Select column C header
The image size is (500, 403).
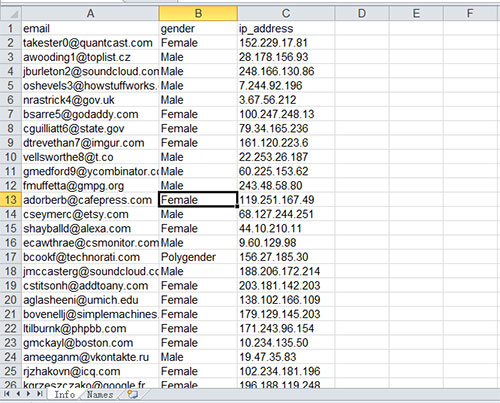coord(286,13)
